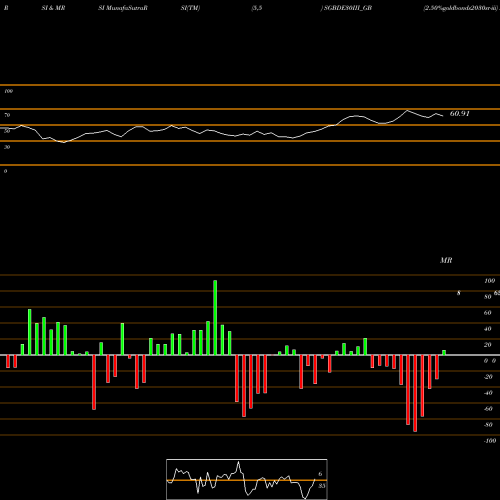Image resolution: width=500 pixels, height=500 pixels.
Task: Click MR right axis label -100
Action: tap(490, 441)
